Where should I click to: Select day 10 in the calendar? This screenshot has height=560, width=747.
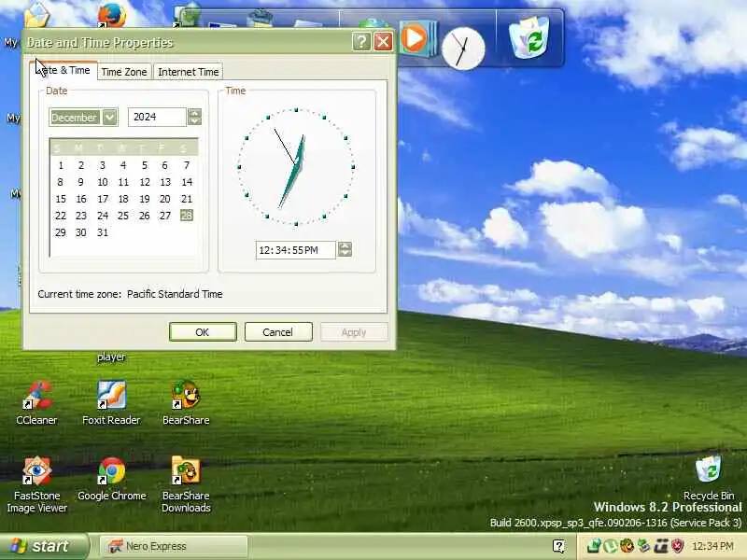coord(103,182)
